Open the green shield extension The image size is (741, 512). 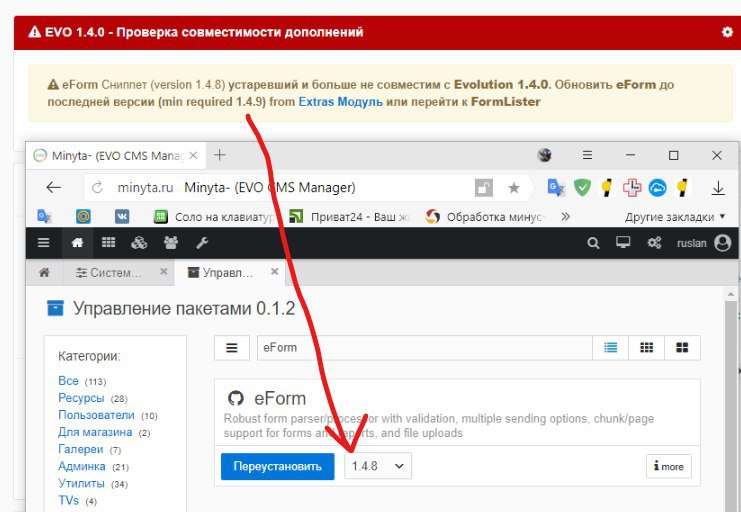[x=582, y=188]
